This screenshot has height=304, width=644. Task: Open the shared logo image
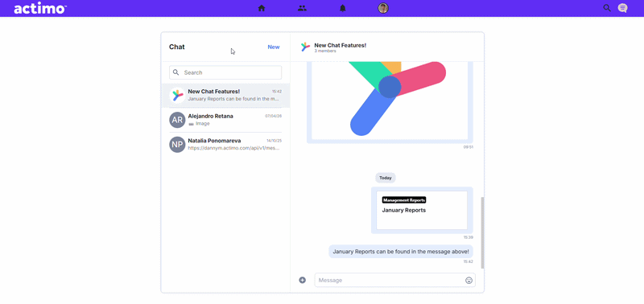coord(390,101)
